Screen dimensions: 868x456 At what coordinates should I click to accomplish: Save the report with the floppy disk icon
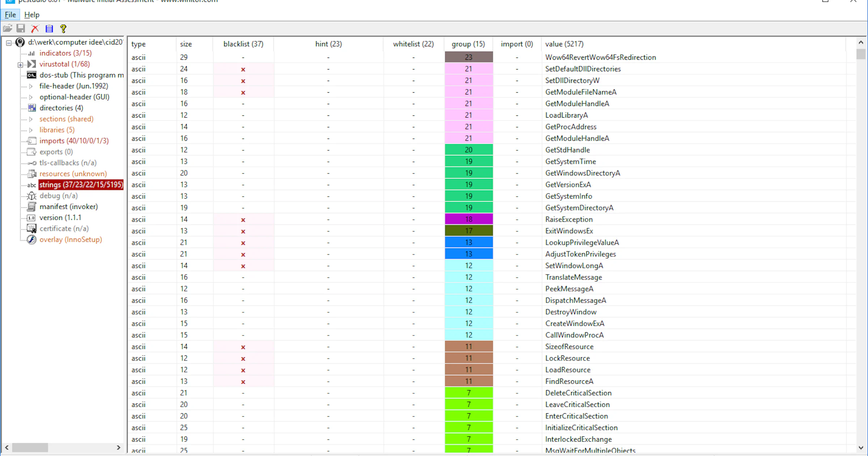click(x=21, y=28)
